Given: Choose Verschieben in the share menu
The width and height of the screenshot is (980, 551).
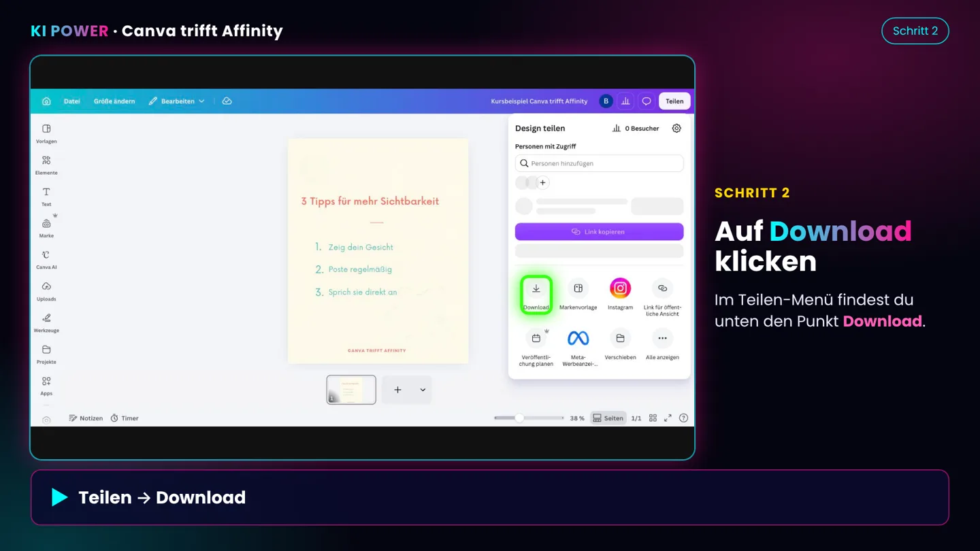Looking at the screenshot, I should click(x=620, y=344).
